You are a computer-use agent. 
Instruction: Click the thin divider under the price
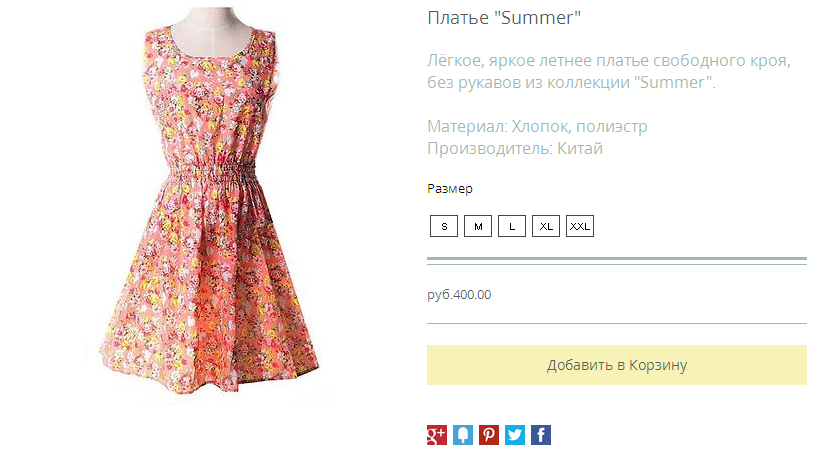coord(616,323)
